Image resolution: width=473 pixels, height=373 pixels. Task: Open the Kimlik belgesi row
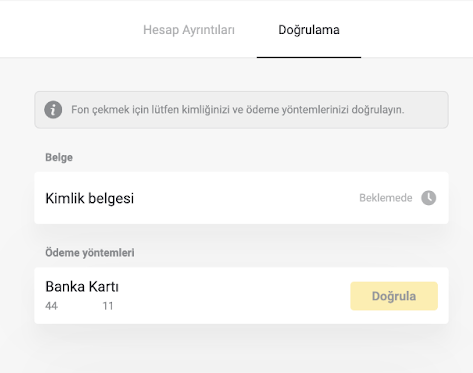click(241, 198)
